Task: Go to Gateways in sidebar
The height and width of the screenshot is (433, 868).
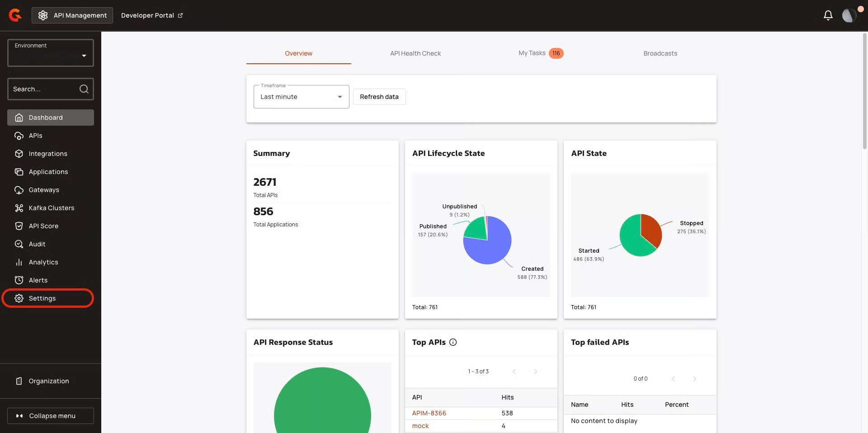Action: pos(44,190)
